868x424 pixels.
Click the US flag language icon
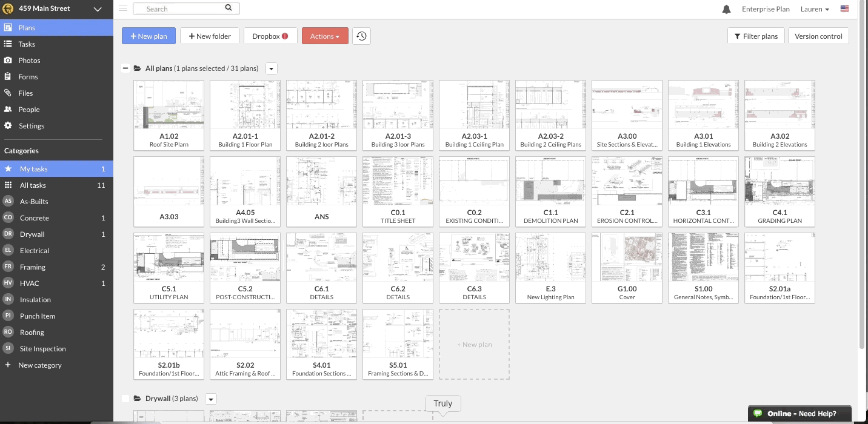(844, 9)
